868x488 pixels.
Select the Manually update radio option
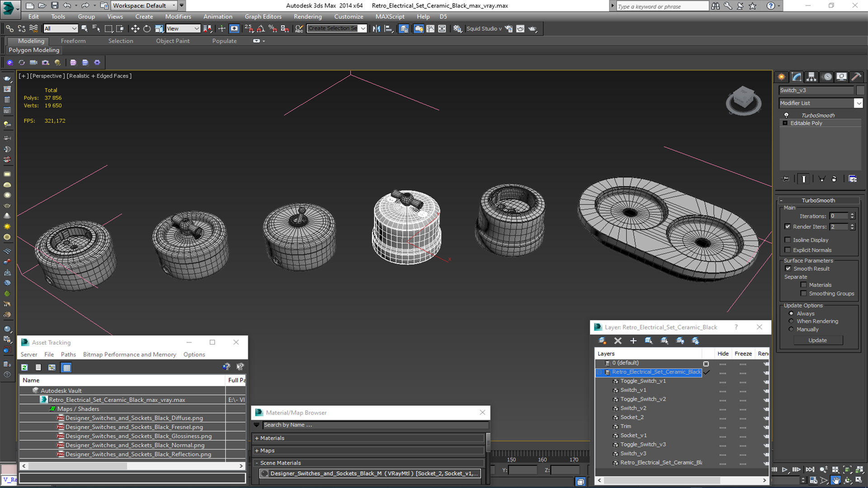point(791,329)
